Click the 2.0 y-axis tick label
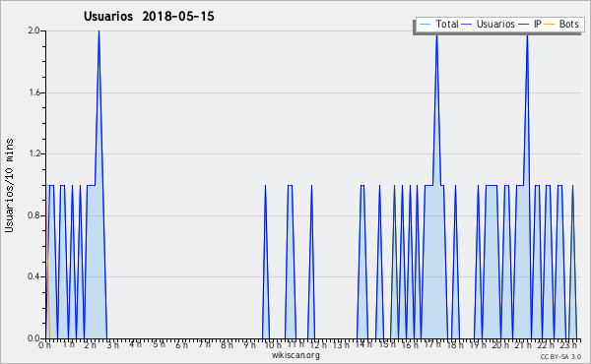This screenshot has height=364, width=591. tap(33, 30)
